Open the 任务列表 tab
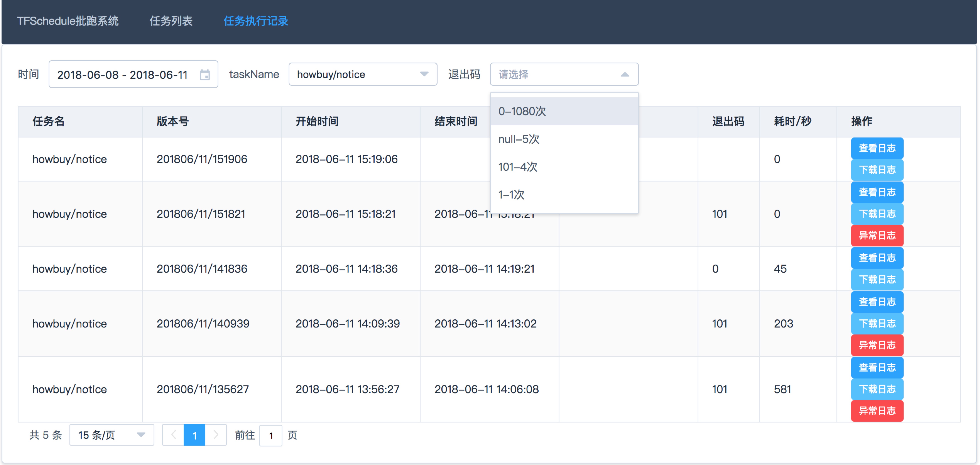Image resolution: width=980 pixels, height=465 pixels. tap(171, 21)
